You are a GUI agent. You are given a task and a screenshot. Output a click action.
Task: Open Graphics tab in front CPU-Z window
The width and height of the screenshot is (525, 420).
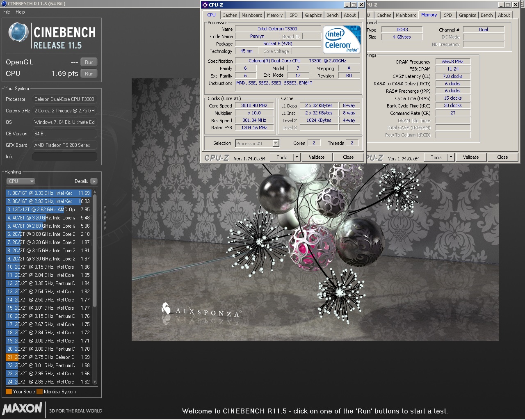pyautogui.click(x=313, y=15)
